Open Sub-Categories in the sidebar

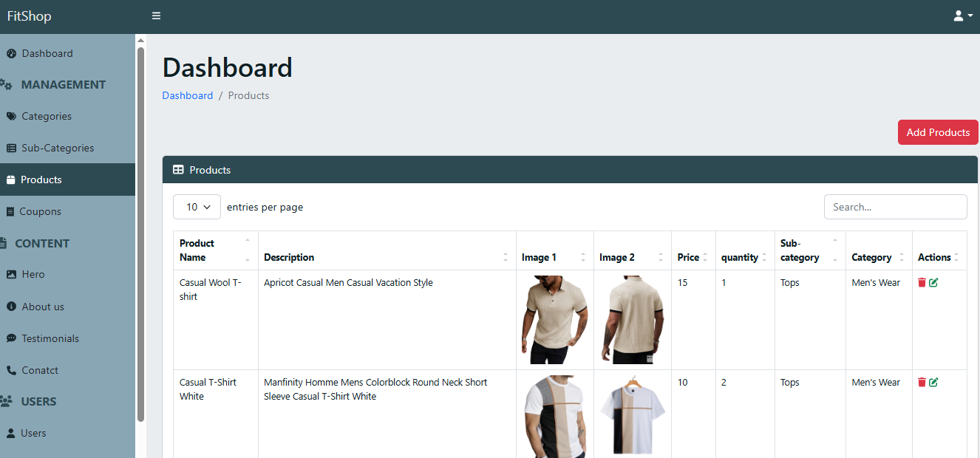58,148
